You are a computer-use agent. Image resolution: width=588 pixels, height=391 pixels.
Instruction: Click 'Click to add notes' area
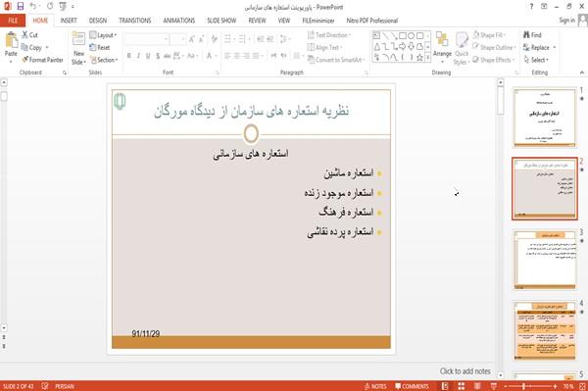click(465, 371)
